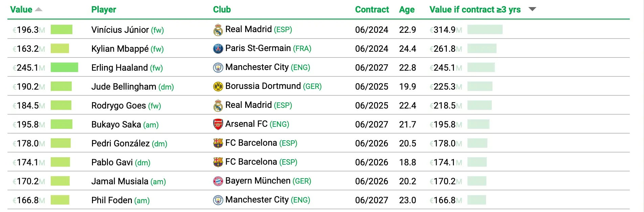Image resolution: width=644 pixels, height=212 pixels.
Task: Click the Player column header
Action: pos(103,9)
